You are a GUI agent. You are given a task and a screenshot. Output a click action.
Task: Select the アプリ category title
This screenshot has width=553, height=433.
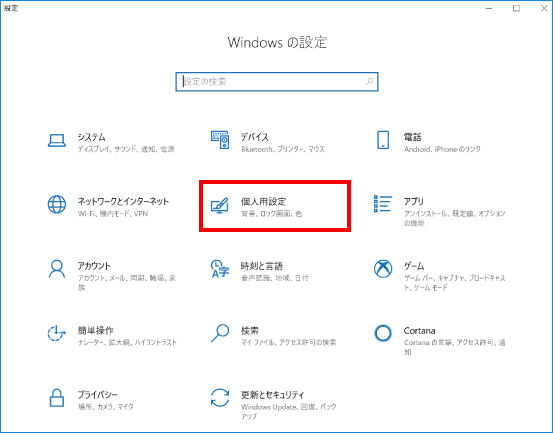[414, 201]
